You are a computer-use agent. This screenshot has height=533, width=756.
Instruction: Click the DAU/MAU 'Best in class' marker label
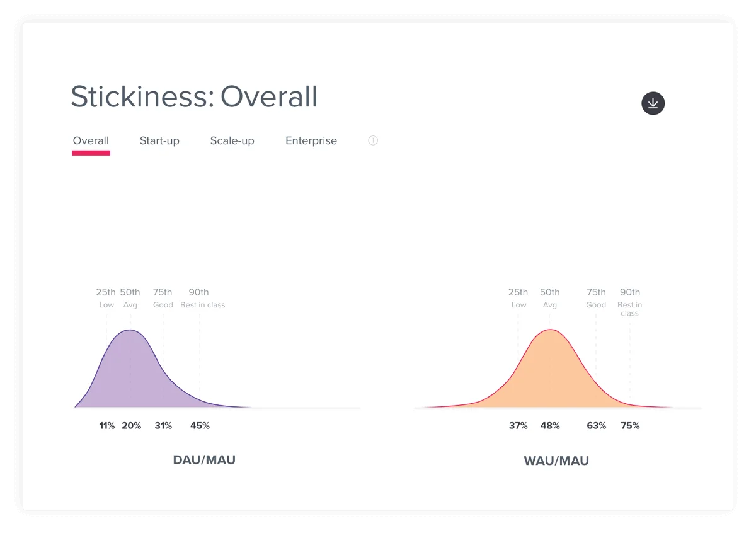202,305
